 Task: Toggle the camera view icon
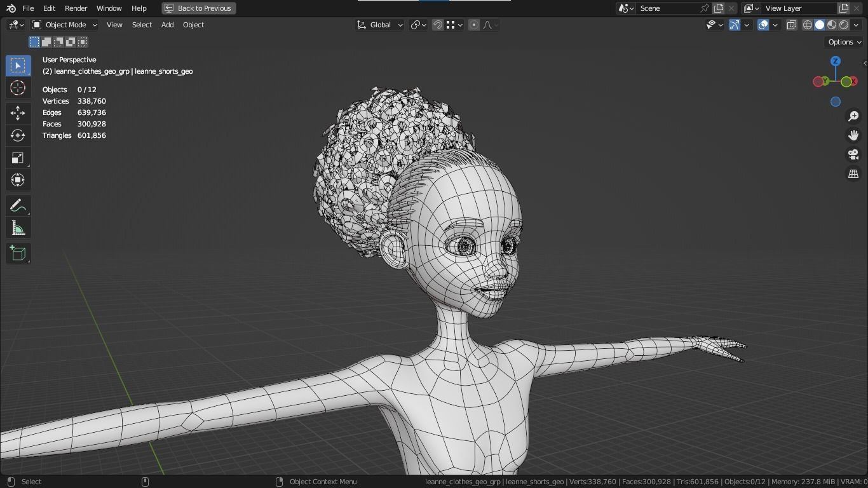click(853, 154)
